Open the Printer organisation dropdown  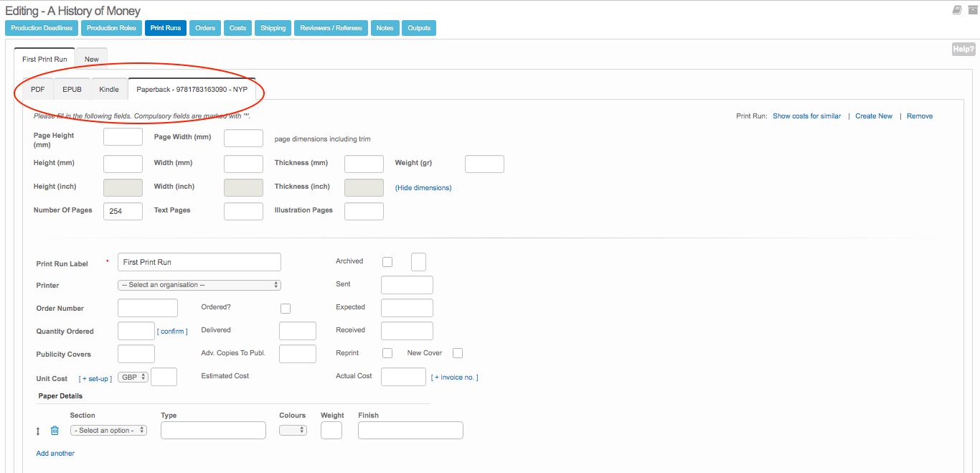pos(199,285)
